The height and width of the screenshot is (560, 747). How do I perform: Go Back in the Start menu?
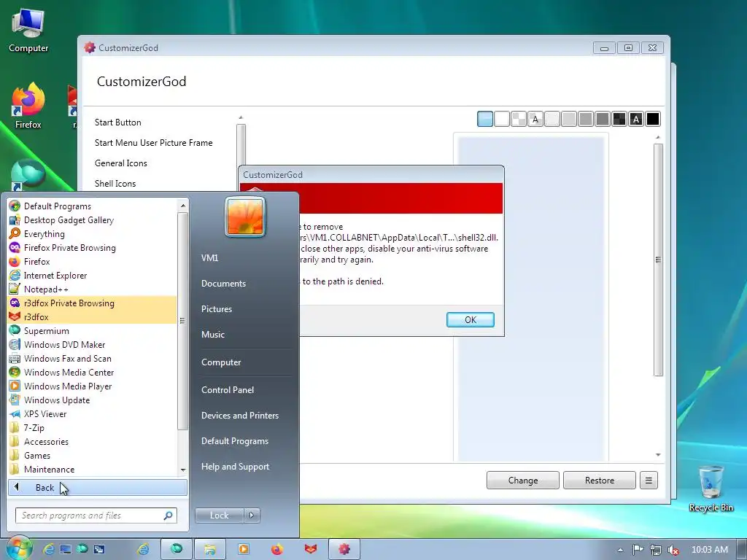pyautogui.click(x=97, y=488)
